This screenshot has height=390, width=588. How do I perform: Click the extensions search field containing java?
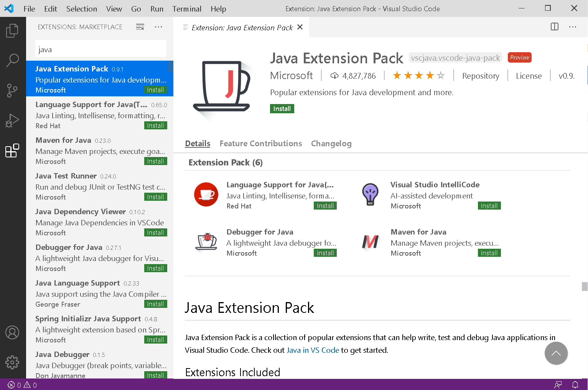click(x=101, y=49)
